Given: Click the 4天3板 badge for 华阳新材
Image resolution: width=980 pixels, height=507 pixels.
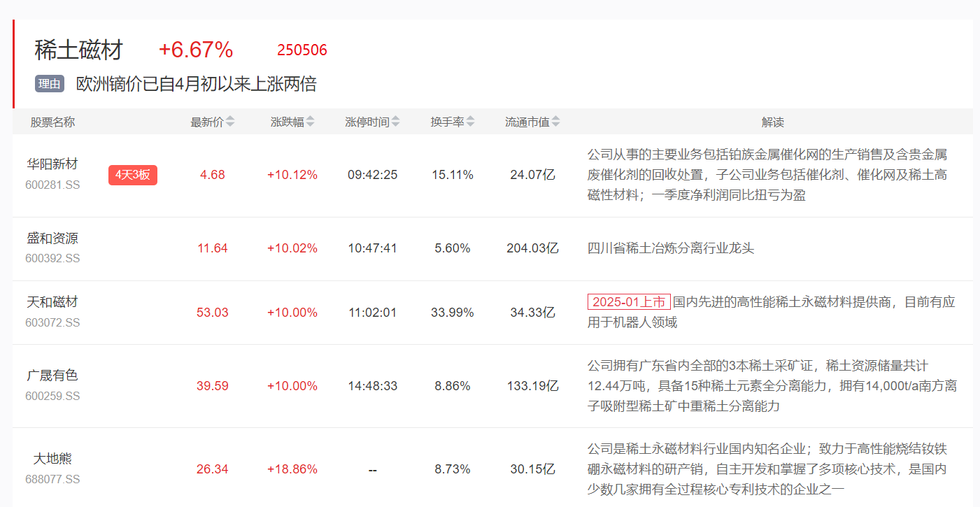Looking at the screenshot, I should [x=133, y=175].
